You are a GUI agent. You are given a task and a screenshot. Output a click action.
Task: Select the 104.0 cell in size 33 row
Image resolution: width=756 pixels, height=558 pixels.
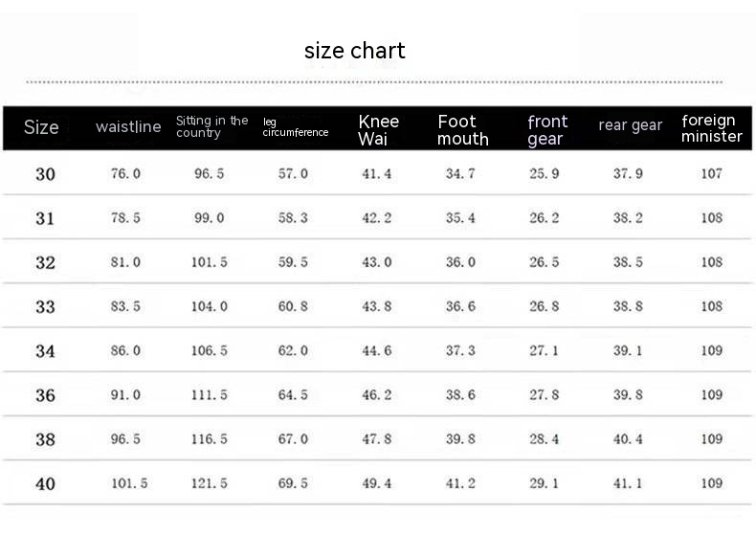click(210, 306)
